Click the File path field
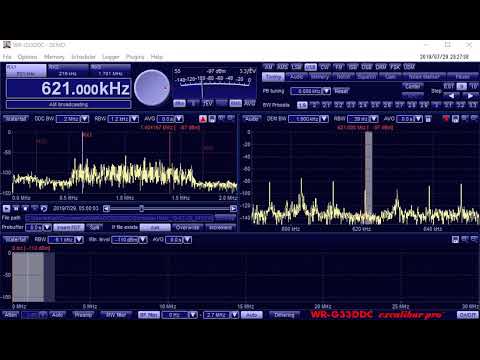 119,218
